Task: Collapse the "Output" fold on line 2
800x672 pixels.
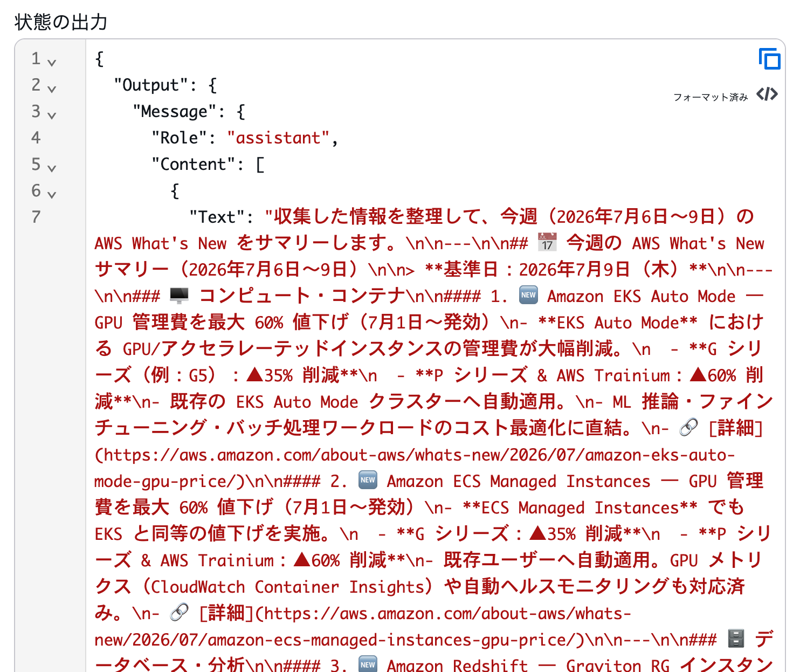Action: tap(52, 89)
